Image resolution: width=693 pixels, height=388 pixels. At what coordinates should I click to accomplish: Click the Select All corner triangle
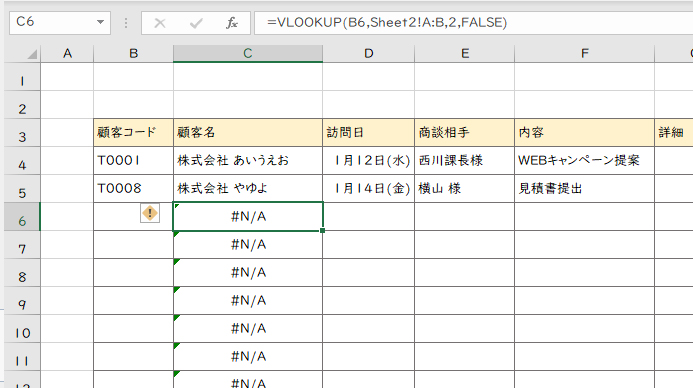pos(32,54)
